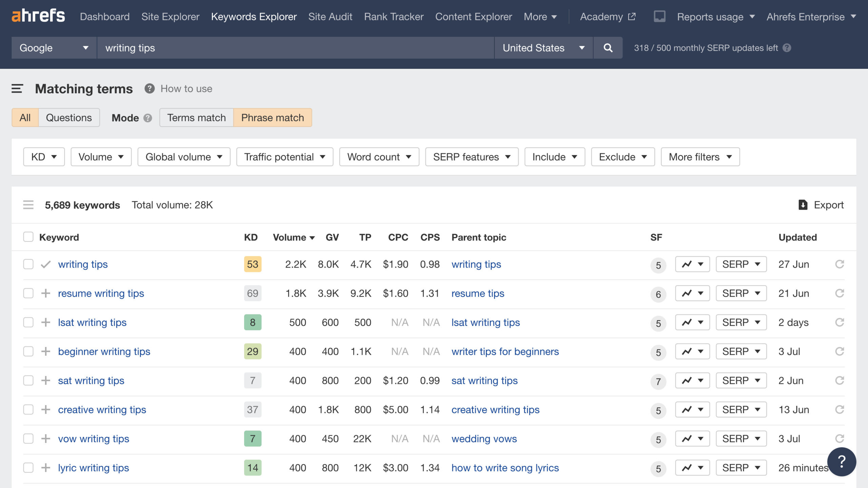Viewport: 868px width, 488px height.
Task: Open the KD filter dropdown
Action: pyautogui.click(x=44, y=157)
